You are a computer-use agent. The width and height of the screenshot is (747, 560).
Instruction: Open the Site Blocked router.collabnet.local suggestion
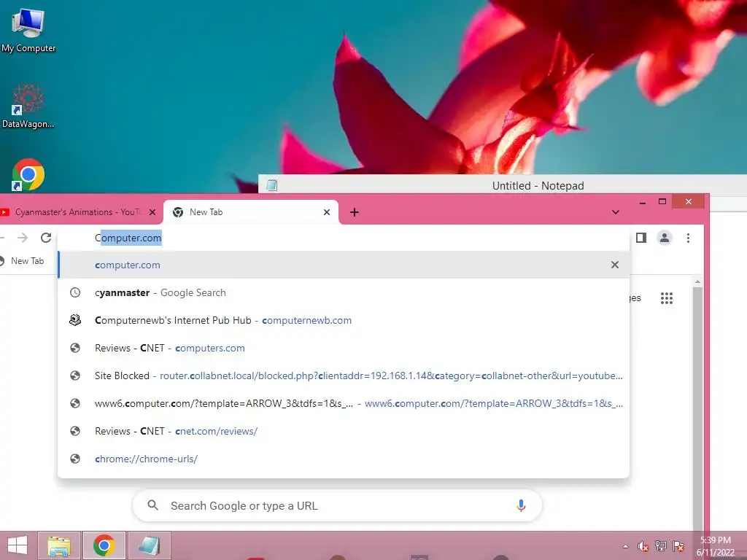click(x=344, y=376)
